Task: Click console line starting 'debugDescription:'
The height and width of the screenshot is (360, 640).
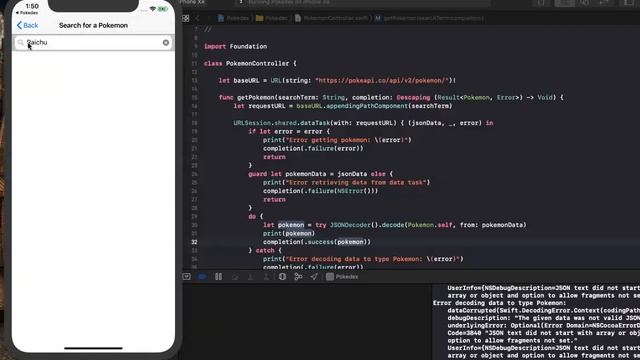Action: [x=543, y=318]
